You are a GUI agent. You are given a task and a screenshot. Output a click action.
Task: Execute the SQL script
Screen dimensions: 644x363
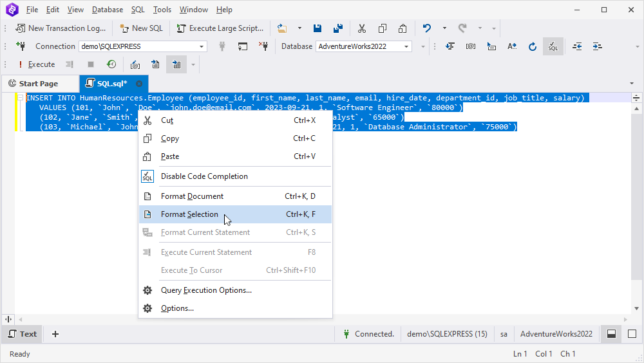[36, 64]
